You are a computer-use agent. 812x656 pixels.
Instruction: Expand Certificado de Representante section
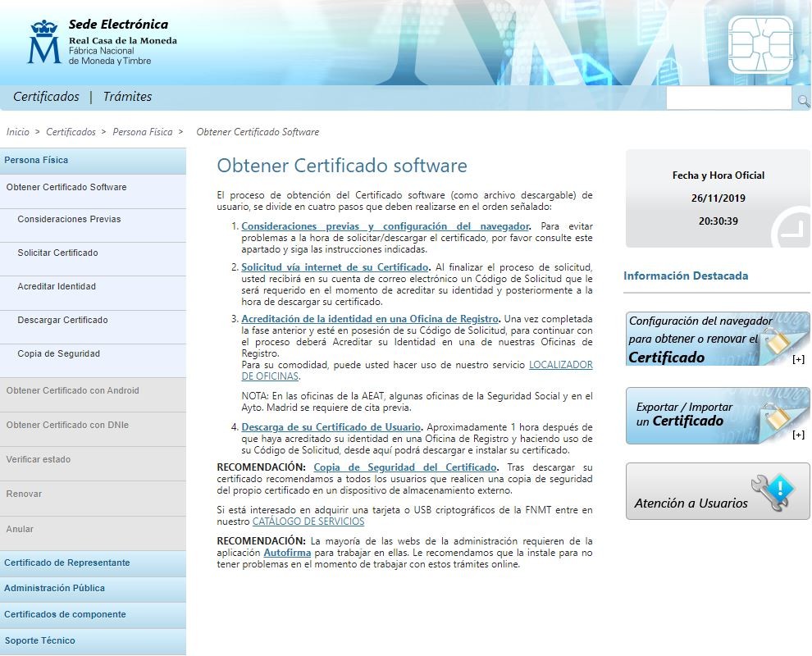coord(67,563)
